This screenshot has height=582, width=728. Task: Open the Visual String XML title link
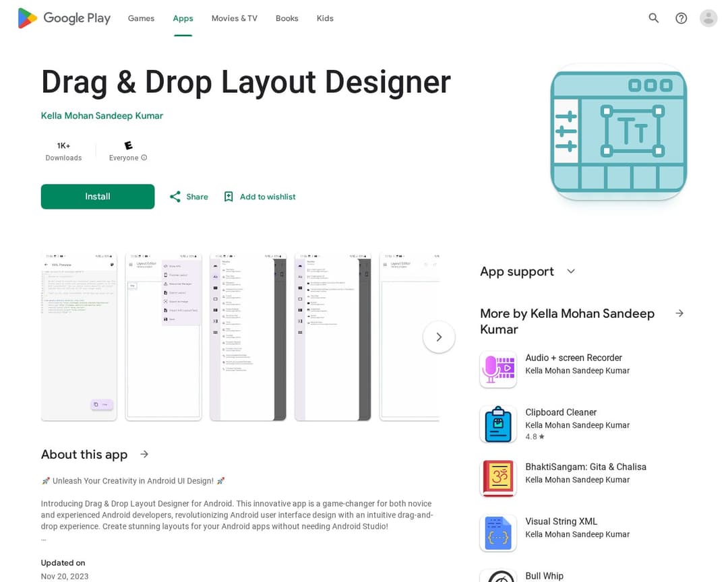pyautogui.click(x=562, y=521)
